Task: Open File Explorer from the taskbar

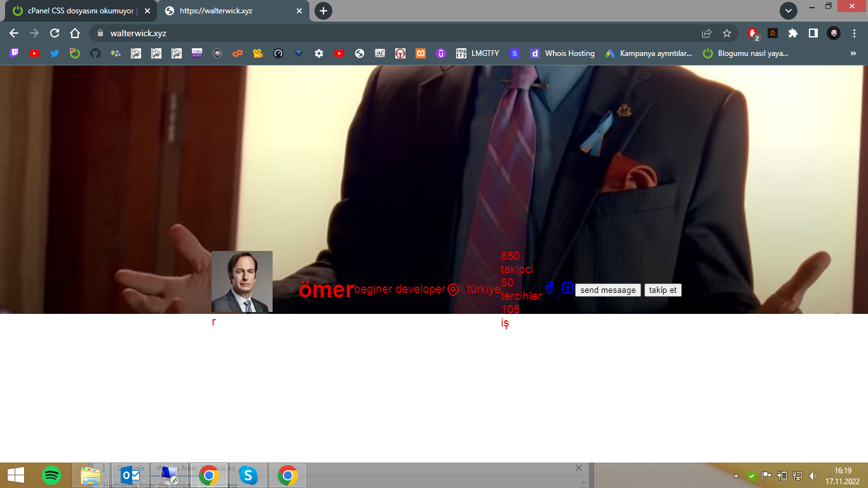Action: coord(91,475)
